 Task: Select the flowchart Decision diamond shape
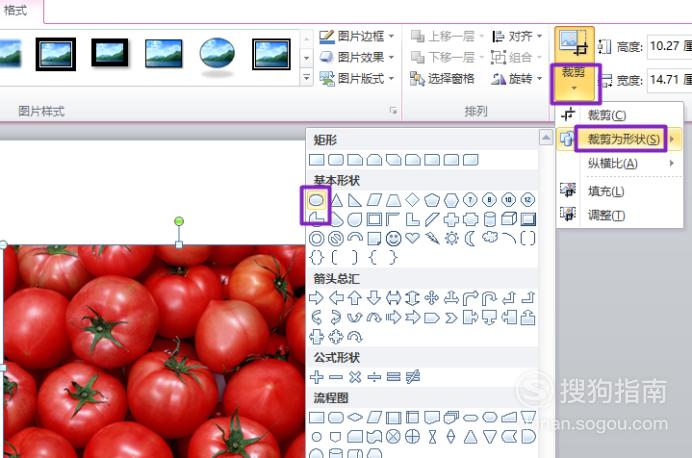[355, 417]
